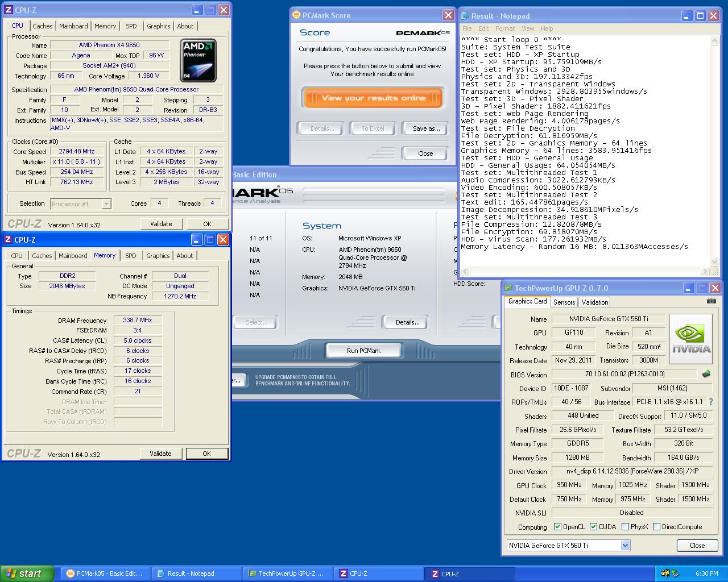Switch to CPU tab in lower CPU-Z window

point(17,256)
